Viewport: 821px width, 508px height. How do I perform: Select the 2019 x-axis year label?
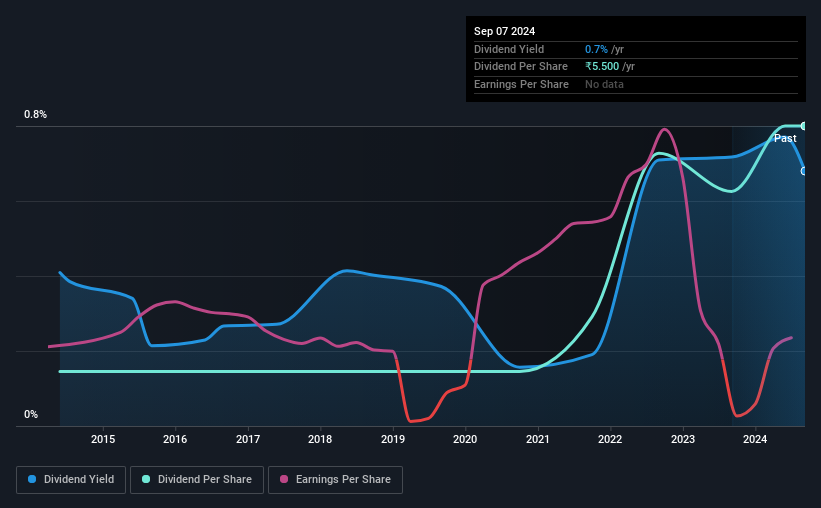click(x=393, y=439)
